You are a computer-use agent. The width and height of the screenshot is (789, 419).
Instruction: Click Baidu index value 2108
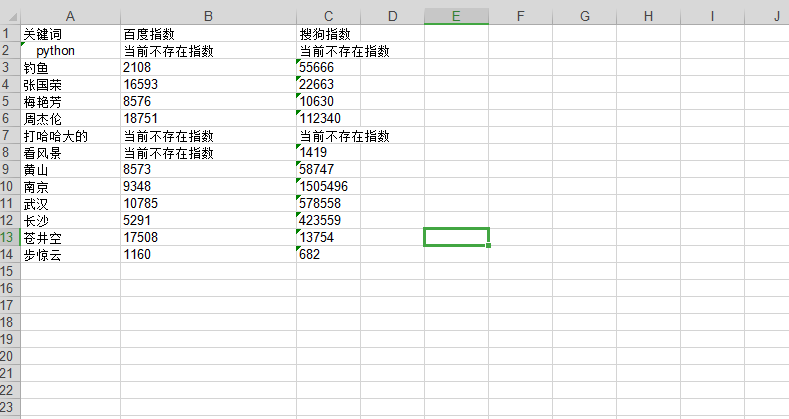pyautogui.click(x=208, y=67)
